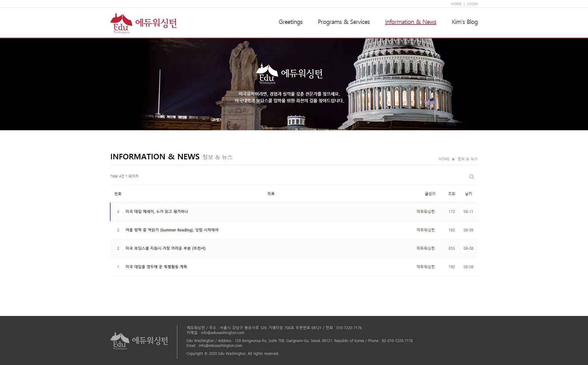Click the gray footer Edu Washington logo
This screenshot has height=365, width=588.
(139, 340)
